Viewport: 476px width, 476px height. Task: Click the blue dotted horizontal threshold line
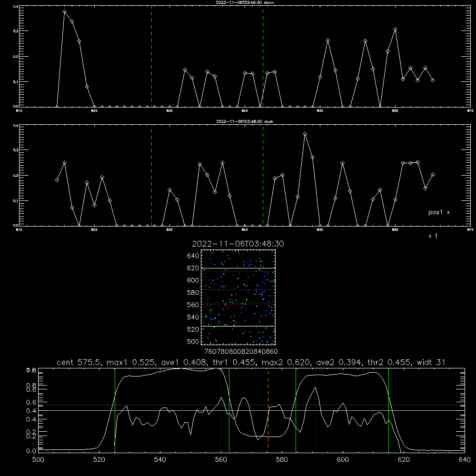[251, 405]
